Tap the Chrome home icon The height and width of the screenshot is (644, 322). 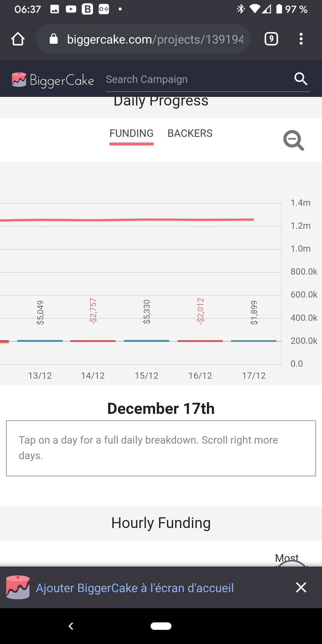tap(18, 39)
